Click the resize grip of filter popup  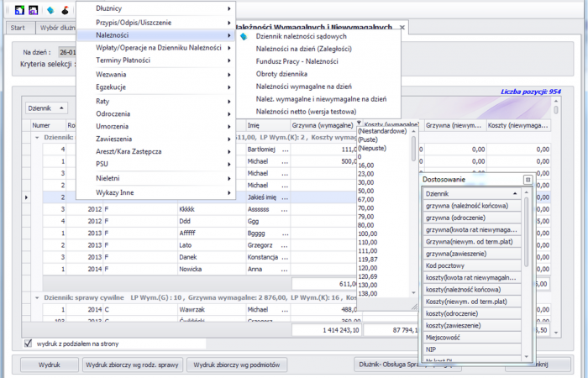tap(414, 307)
